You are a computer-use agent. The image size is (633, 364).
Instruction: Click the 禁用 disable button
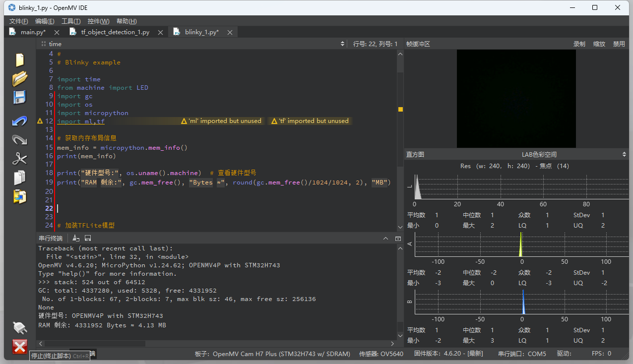(619, 44)
